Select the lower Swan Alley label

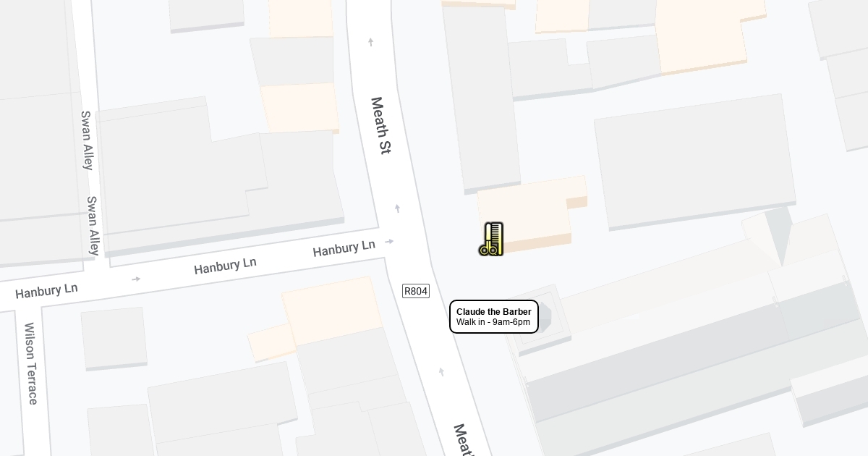click(x=93, y=225)
